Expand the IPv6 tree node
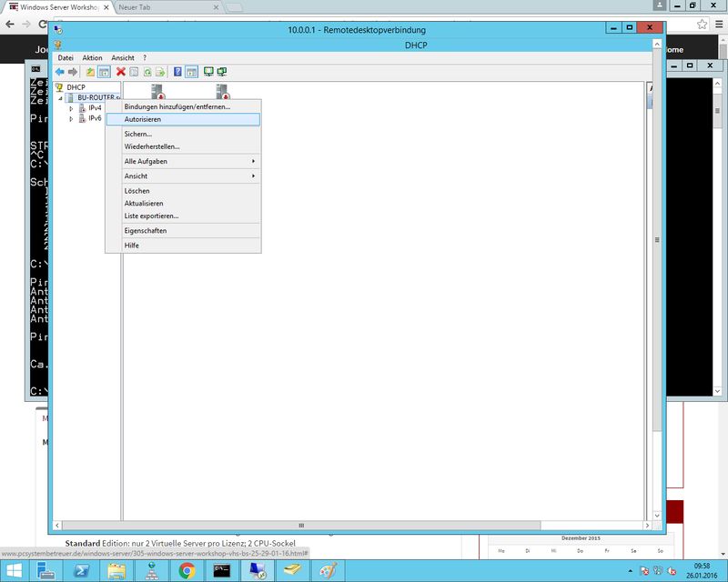 coord(71,119)
